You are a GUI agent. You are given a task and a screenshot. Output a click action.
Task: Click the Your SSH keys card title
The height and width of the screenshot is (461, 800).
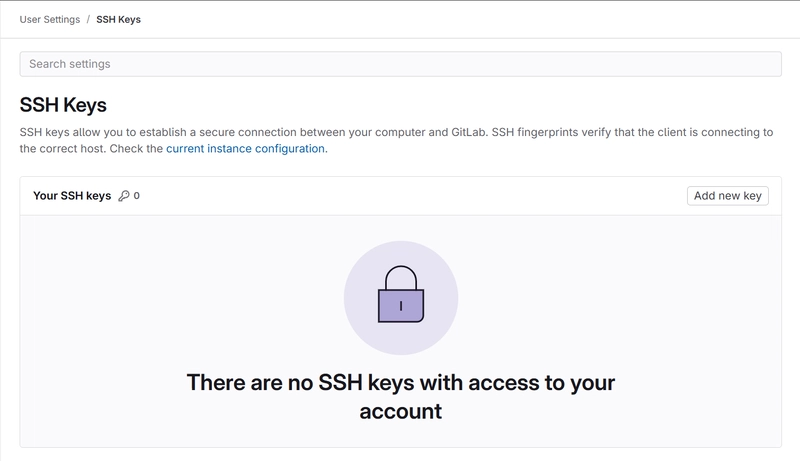(72, 196)
